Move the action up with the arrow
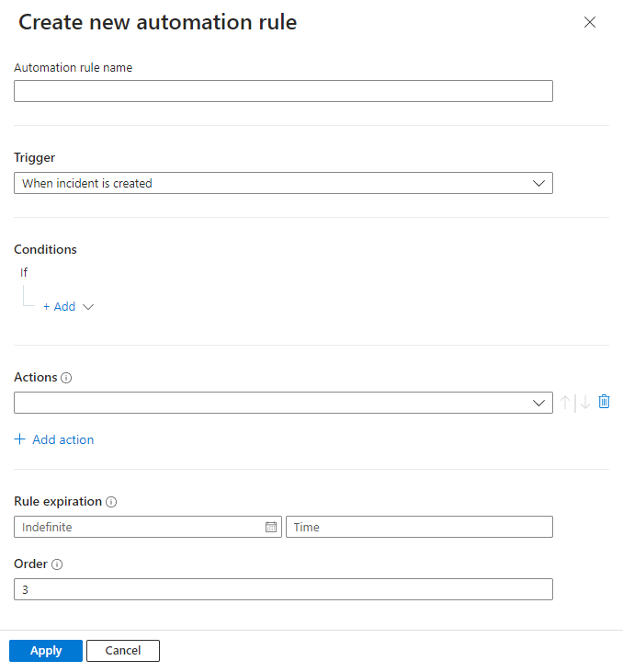The width and height of the screenshot is (623, 672). pyautogui.click(x=565, y=403)
